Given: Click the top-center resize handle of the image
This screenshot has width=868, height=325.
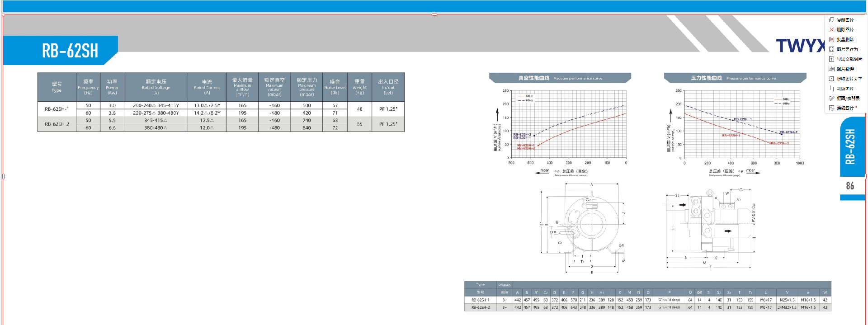Looking at the screenshot, I should pyautogui.click(x=434, y=15).
